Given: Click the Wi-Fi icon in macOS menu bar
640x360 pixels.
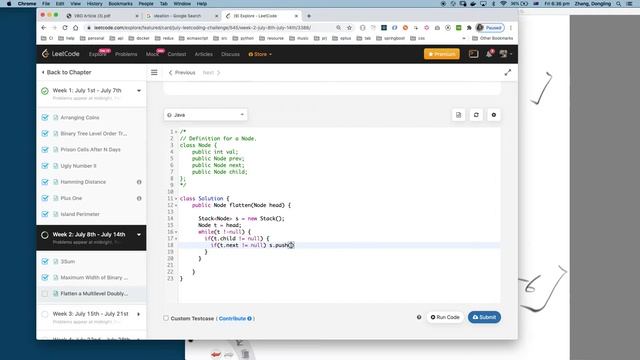Looking at the screenshot, I should (x=503, y=4).
